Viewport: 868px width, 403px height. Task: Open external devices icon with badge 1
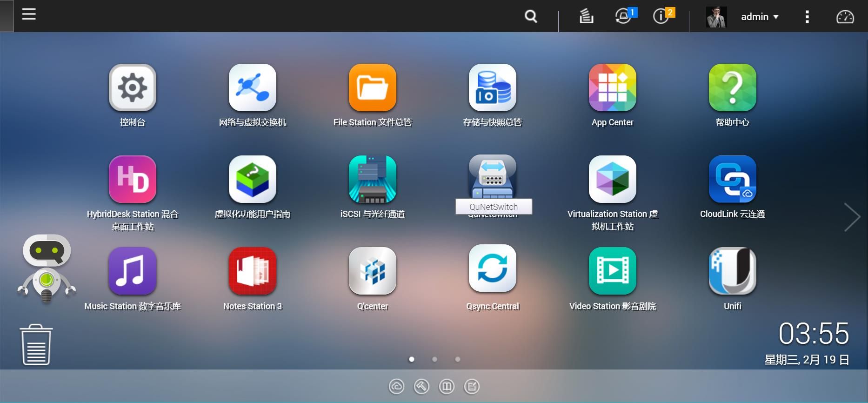click(625, 16)
